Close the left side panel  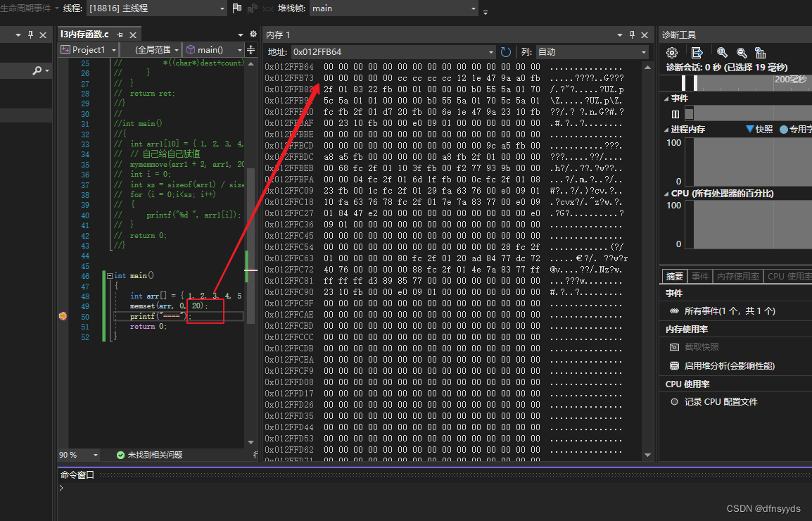(x=43, y=34)
